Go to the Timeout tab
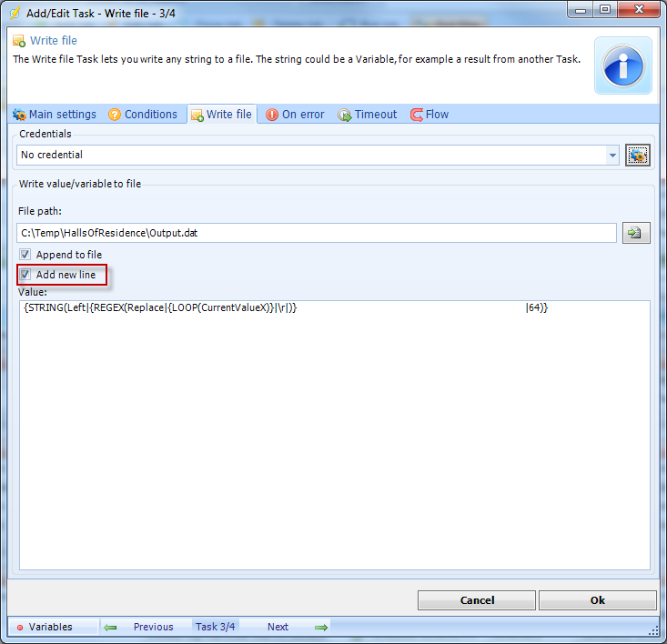667x644 pixels. point(368,115)
